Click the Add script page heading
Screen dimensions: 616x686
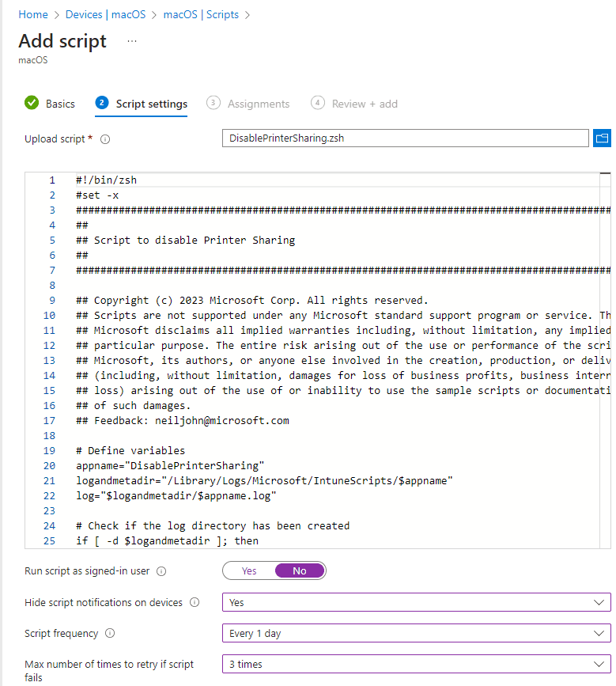[62, 41]
